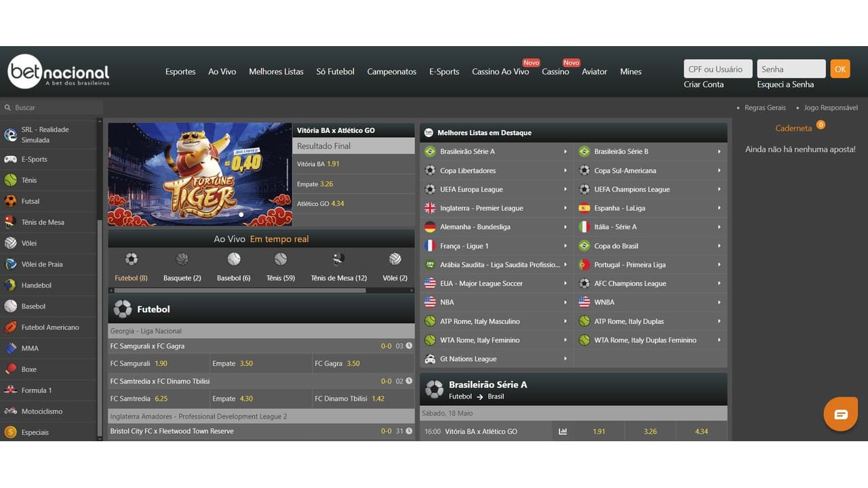The height and width of the screenshot is (488, 868).
Task: Select Vôlei (2) live sport icon
Action: pos(395,259)
